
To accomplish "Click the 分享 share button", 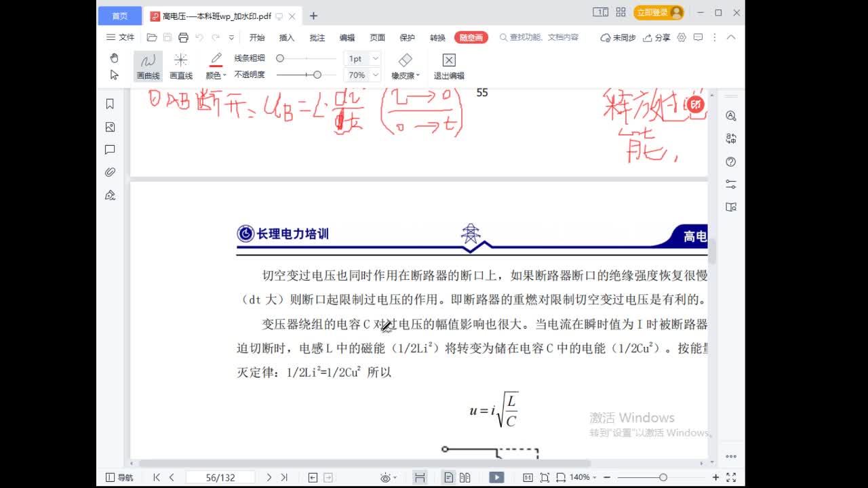I will point(656,38).
